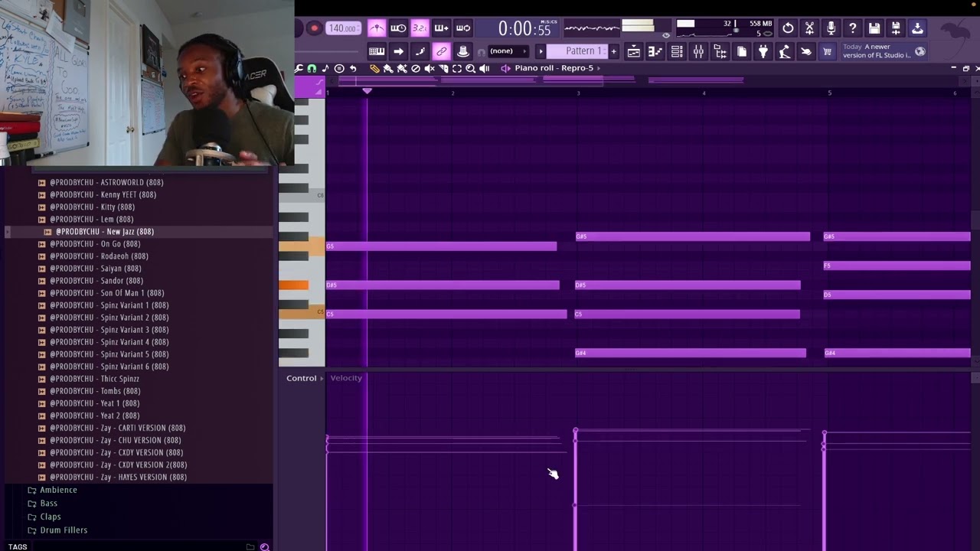Image resolution: width=980 pixels, height=551 pixels.
Task: Open the Pattern 1 selector
Action: (584, 51)
